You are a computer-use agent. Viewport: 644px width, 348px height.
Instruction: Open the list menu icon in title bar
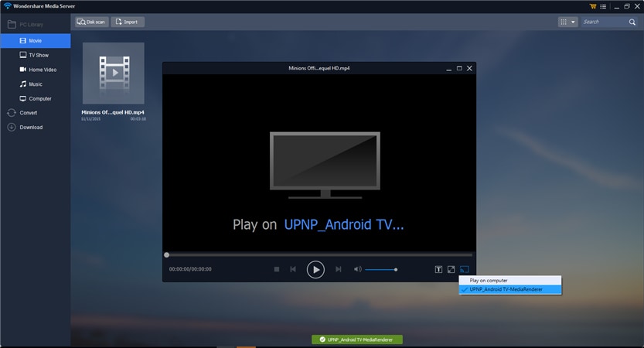point(603,6)
